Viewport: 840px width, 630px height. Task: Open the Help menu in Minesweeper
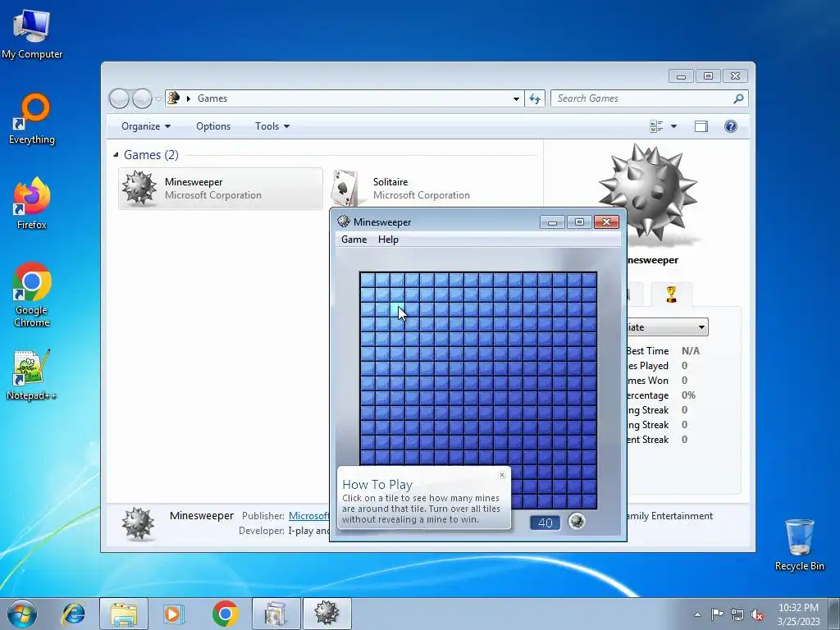pyautogui.click(x=388, y=240)
